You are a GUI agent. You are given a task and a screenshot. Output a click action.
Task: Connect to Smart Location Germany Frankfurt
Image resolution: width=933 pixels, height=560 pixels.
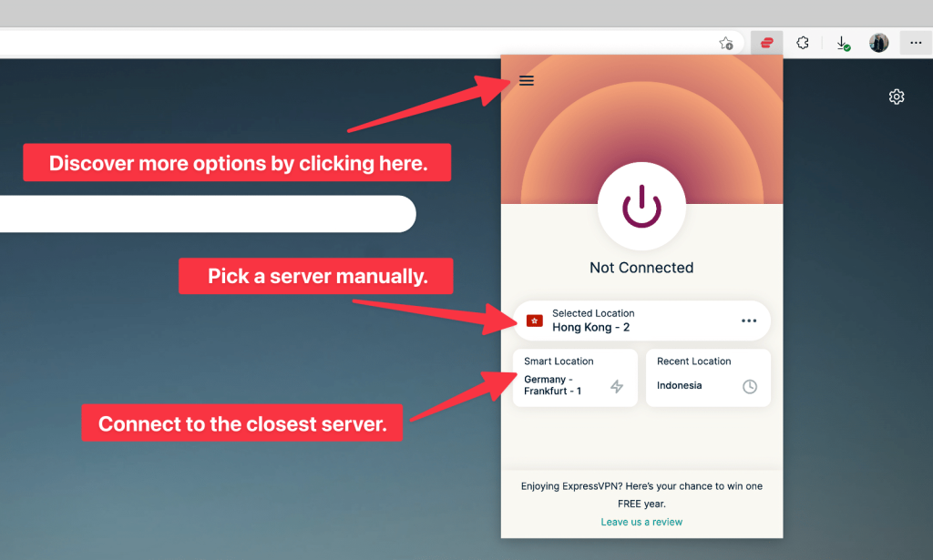pyautogui.click(x=575, y=378)
